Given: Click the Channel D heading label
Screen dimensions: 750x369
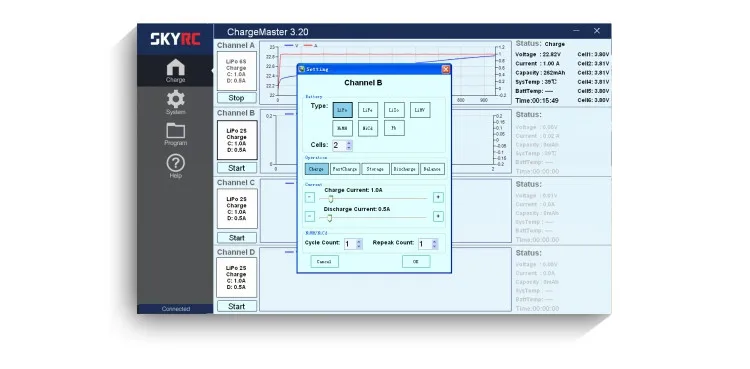Looking at the screenshot, I should coord(236,252).
